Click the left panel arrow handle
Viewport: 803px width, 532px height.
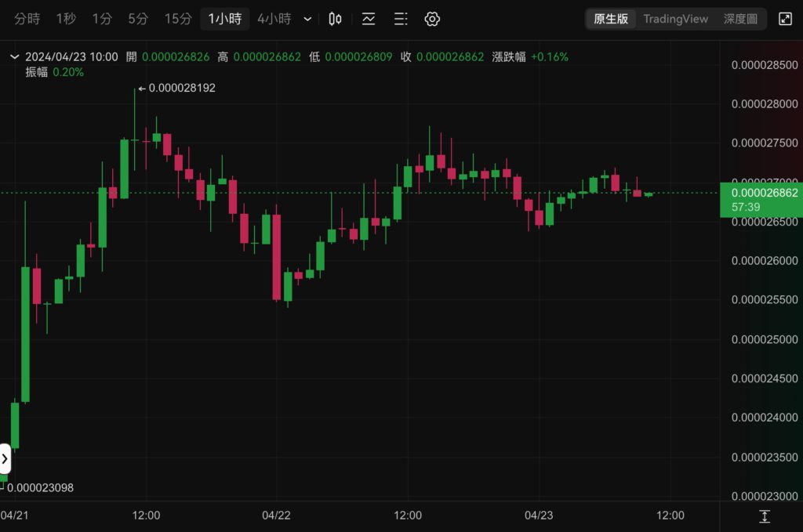click(5, 458)
